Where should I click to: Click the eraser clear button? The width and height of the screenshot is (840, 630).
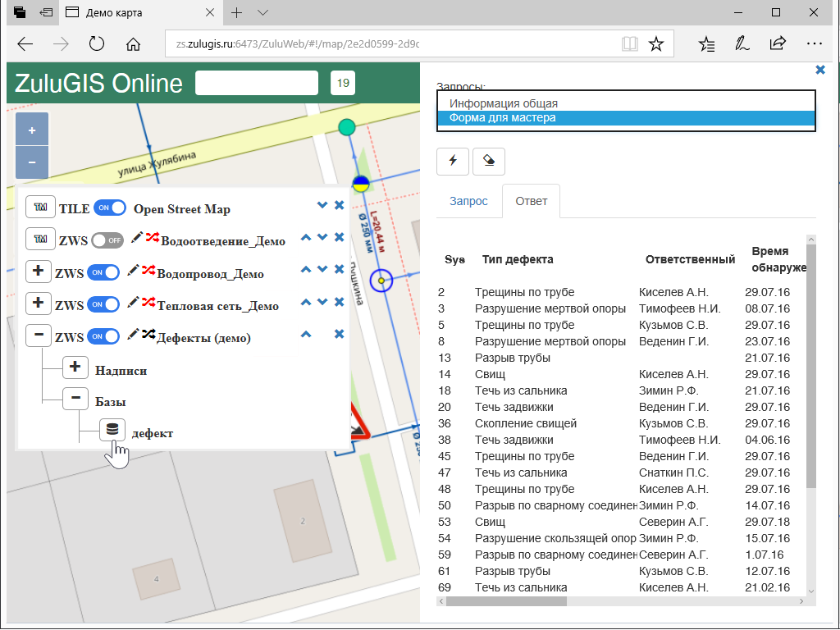[489, 162]
